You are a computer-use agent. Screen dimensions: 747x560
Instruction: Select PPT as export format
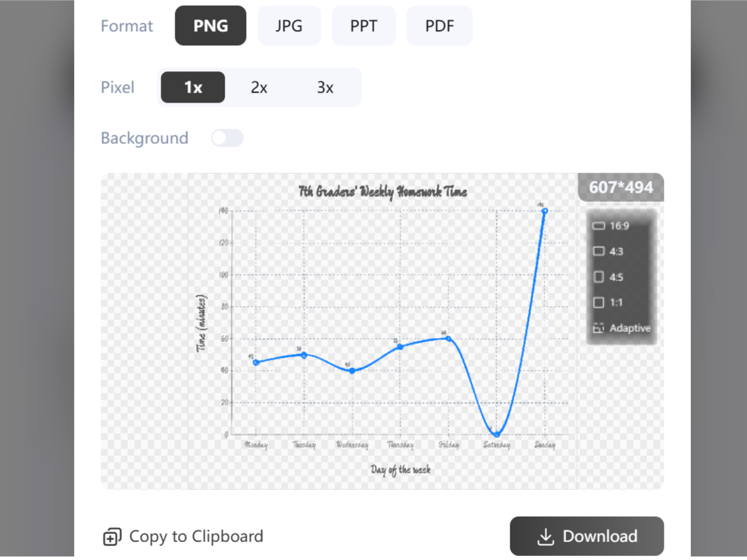(363, 26)
